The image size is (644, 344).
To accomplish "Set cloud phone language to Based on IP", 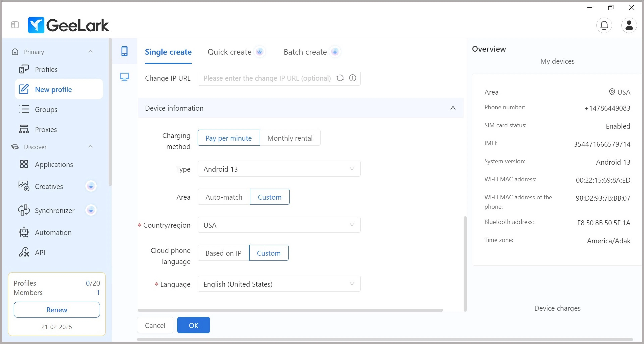I will (223, 253).
